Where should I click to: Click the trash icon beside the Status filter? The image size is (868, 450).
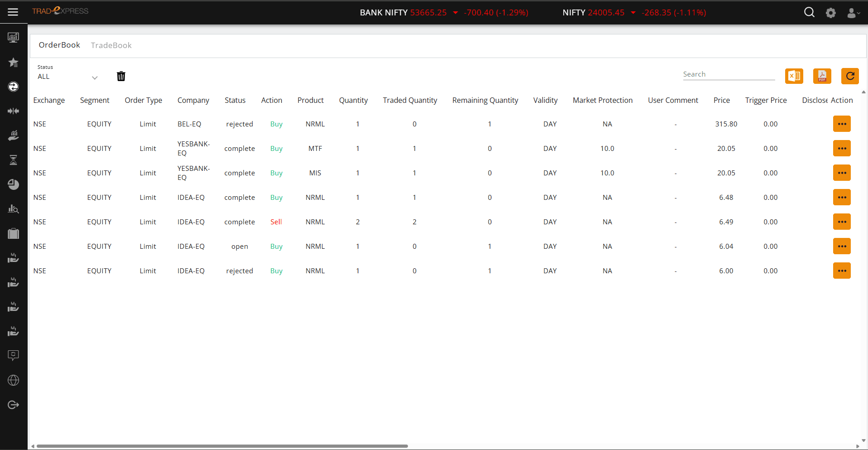point(121,76)
